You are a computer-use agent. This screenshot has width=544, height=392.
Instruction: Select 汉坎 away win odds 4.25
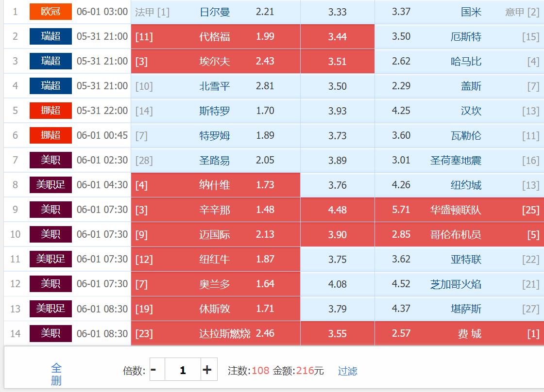tap(459, 111)
